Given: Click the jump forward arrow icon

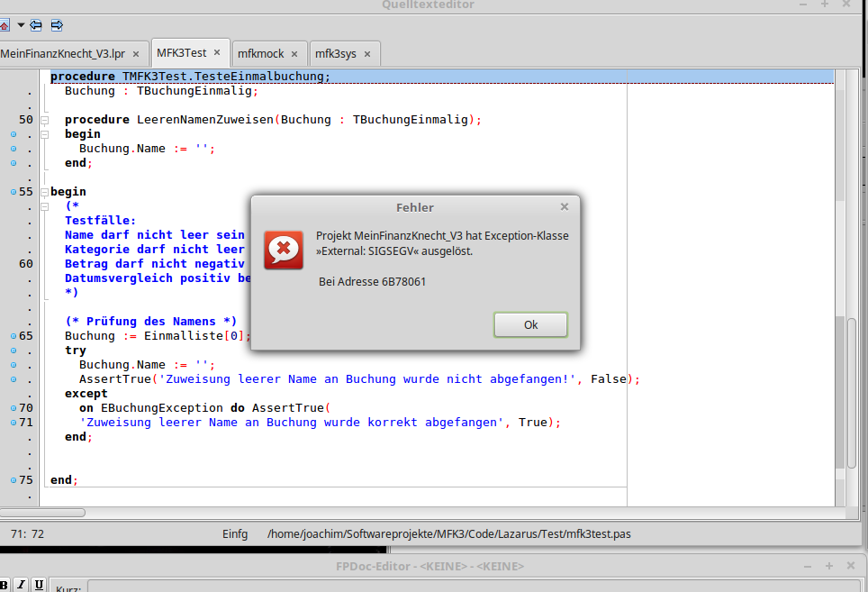Looking at the screenshot, I should (57, 25).
